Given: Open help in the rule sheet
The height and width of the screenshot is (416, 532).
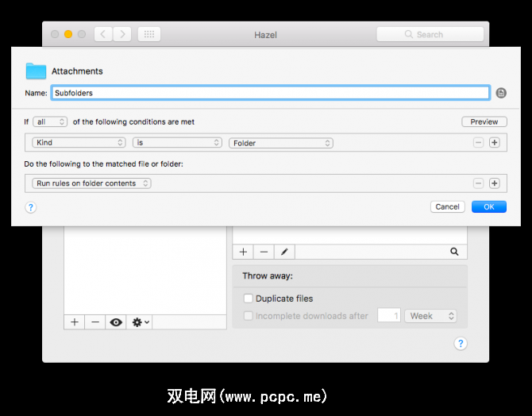Looking at the screenshot, I should 30,207.
